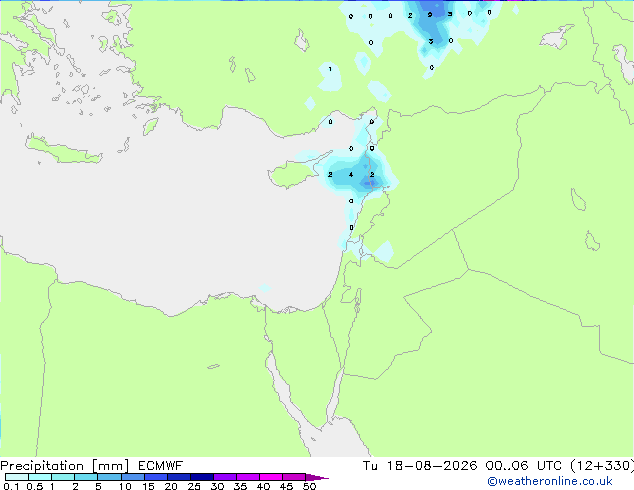Click the '25' legend scale label
The image size is (634, 490).
[x=194, y=486]
